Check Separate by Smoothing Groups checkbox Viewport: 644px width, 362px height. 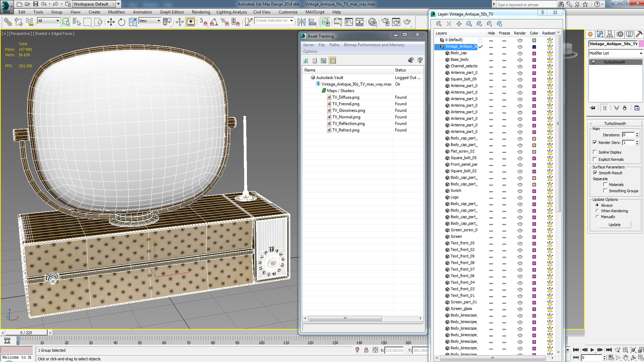click(605, 191)
